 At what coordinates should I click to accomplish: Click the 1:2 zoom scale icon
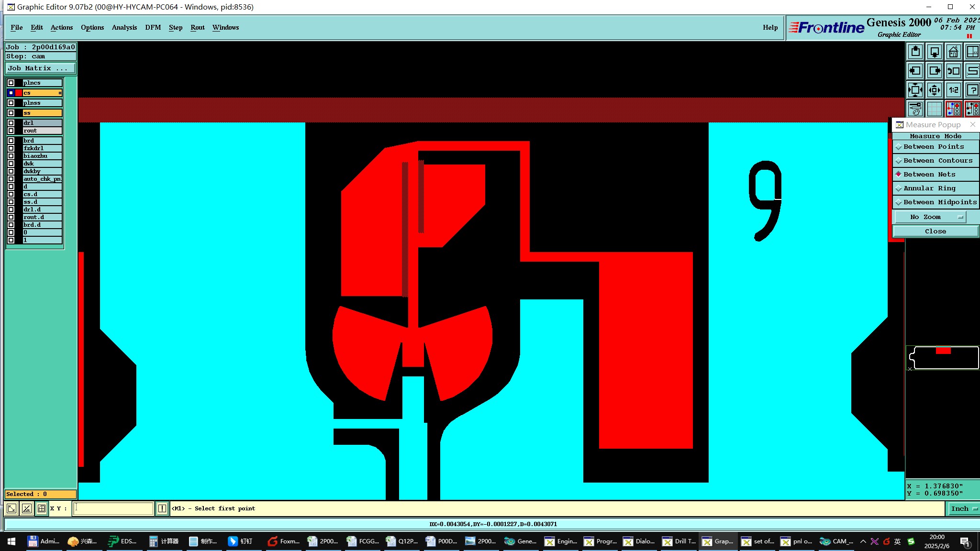pyautogui.click(x=953, y=90)
